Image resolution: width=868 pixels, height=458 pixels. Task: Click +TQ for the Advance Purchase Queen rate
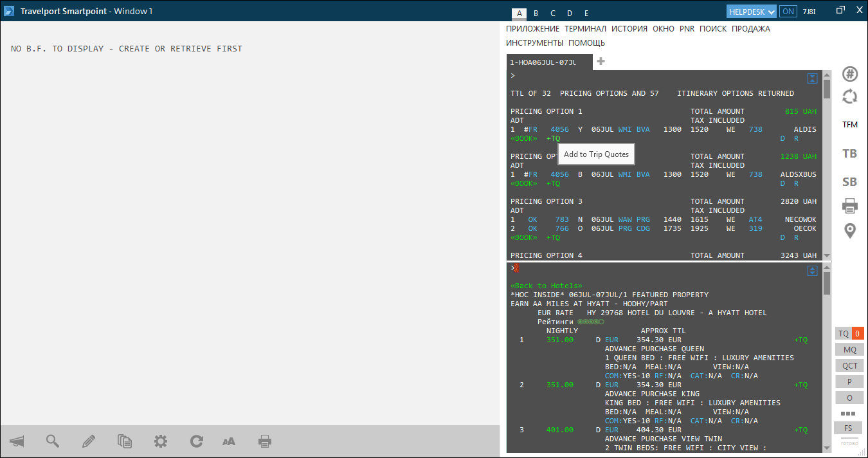tap(800, 340)
